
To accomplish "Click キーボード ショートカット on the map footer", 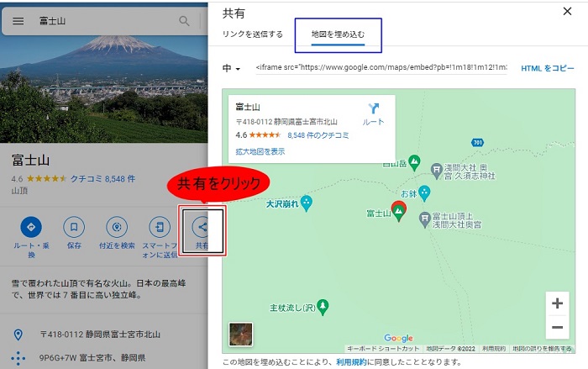I will point(383,349).
